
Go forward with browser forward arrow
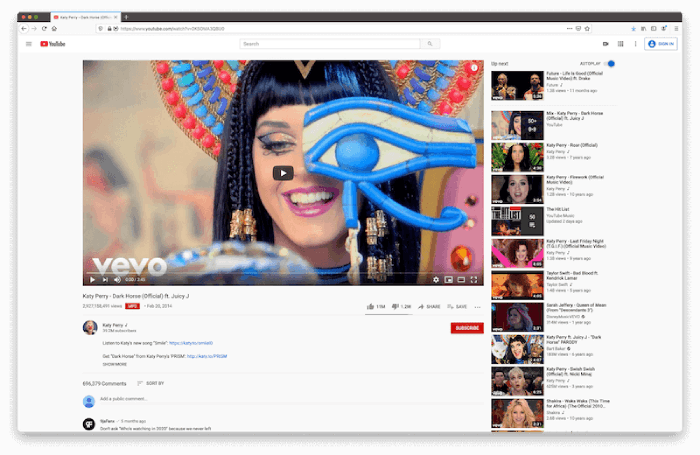coord(34,29)
